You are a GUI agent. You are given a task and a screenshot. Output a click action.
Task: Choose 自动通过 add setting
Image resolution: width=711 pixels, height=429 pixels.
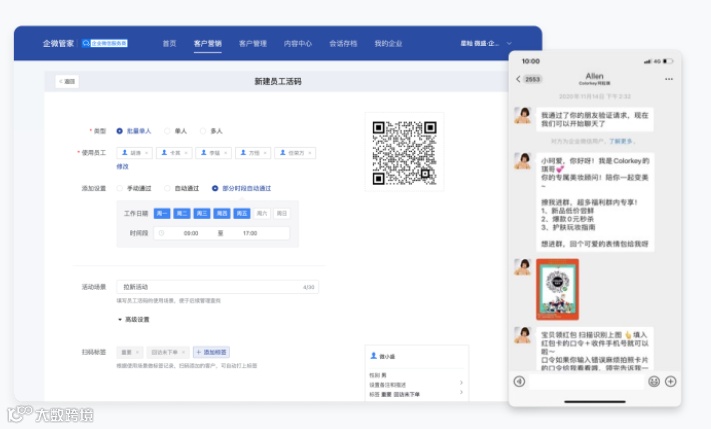(167, 188)
